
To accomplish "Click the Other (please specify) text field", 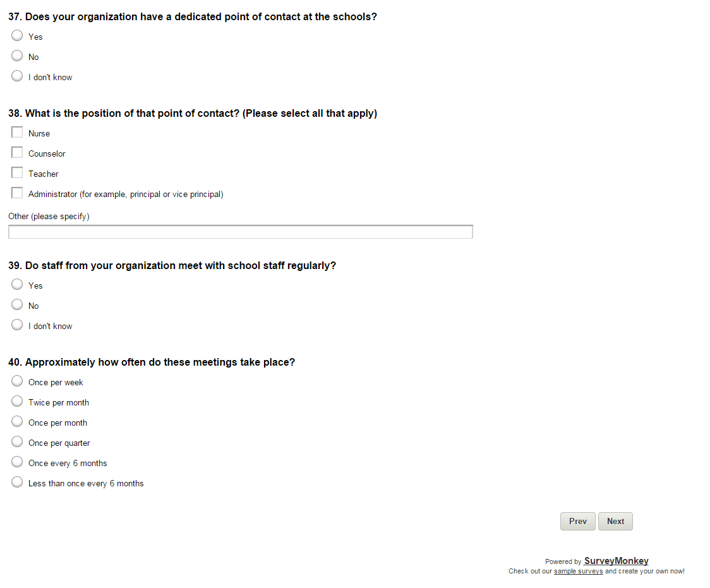I will tap(240, 232).
